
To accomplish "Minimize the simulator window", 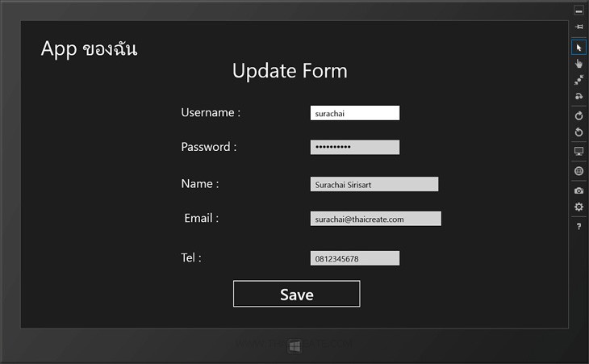I will [x=579, y=10].
